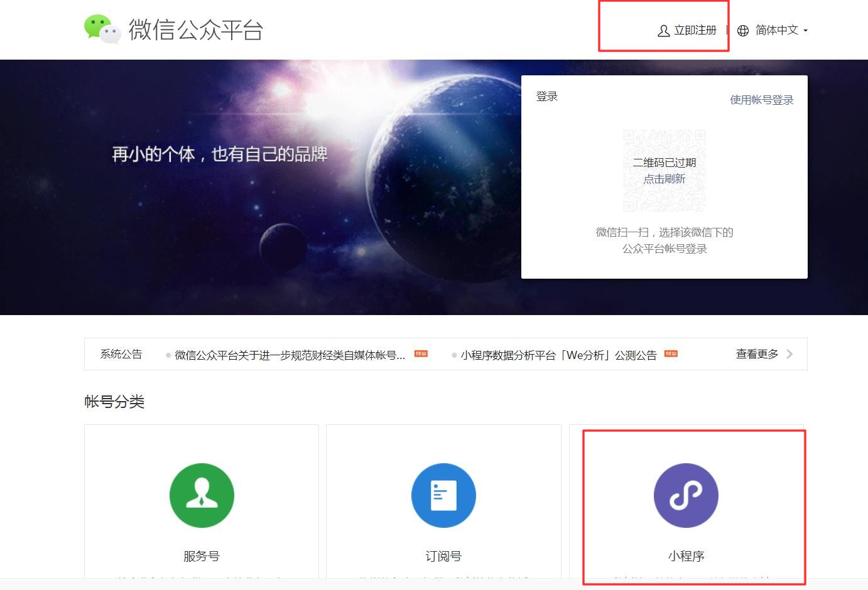Click the 系统公告 label

click(121, 354)
